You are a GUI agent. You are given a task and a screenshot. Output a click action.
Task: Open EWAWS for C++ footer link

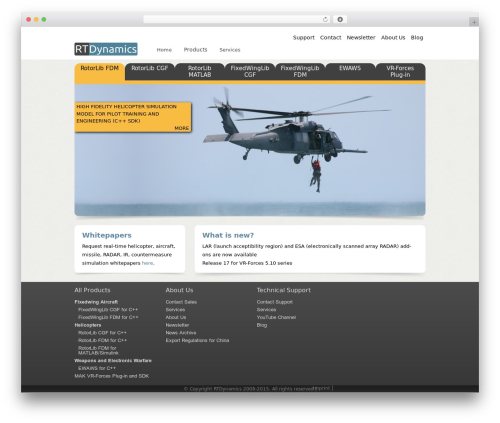coord(97,368)
